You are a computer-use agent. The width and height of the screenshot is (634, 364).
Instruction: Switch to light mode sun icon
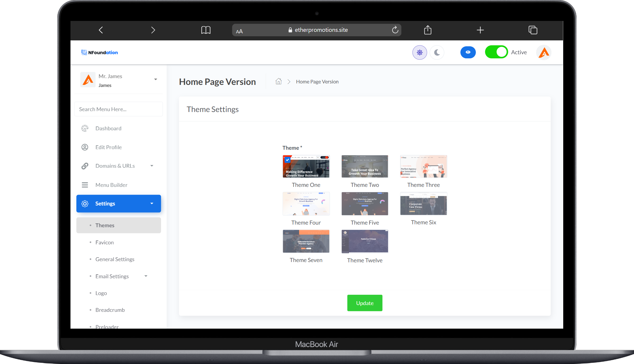(x=420, y=52)
